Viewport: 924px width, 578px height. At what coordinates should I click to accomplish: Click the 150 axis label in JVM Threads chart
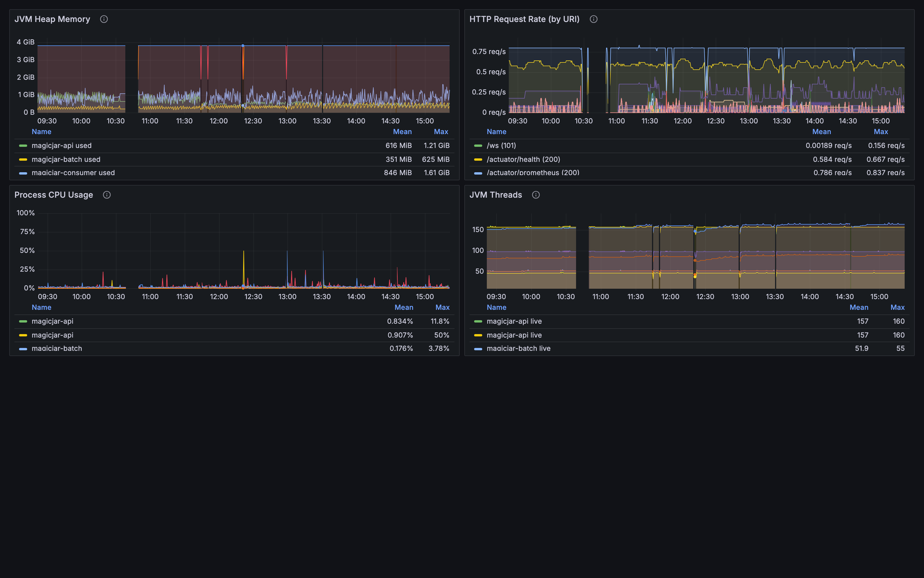coord(478,230)
